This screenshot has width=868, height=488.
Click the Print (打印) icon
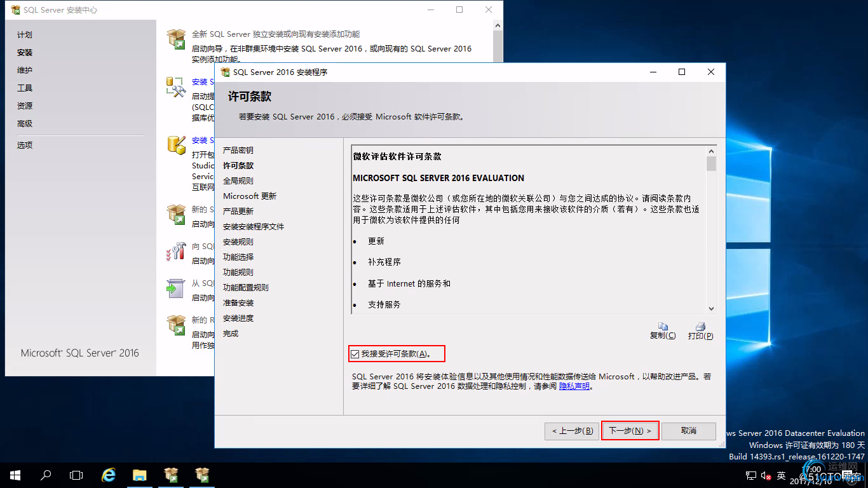coord(700,326)
